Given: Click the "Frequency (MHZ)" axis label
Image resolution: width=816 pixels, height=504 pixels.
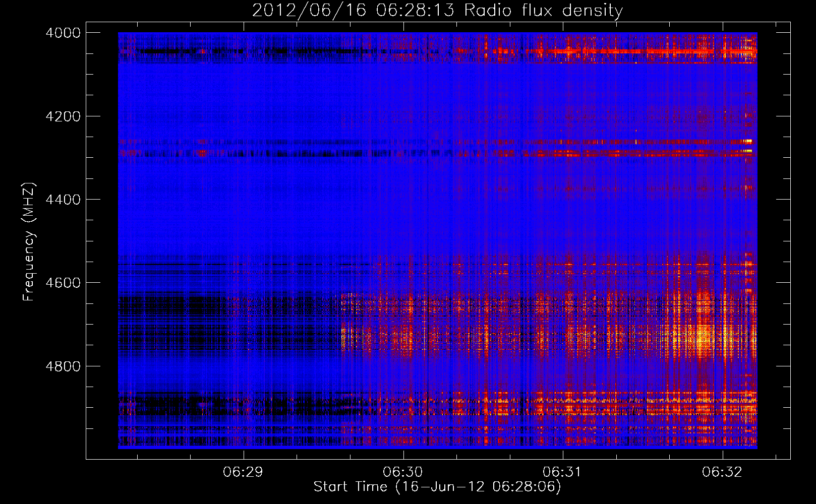Looking at the screenshot, I should point(29,242).
